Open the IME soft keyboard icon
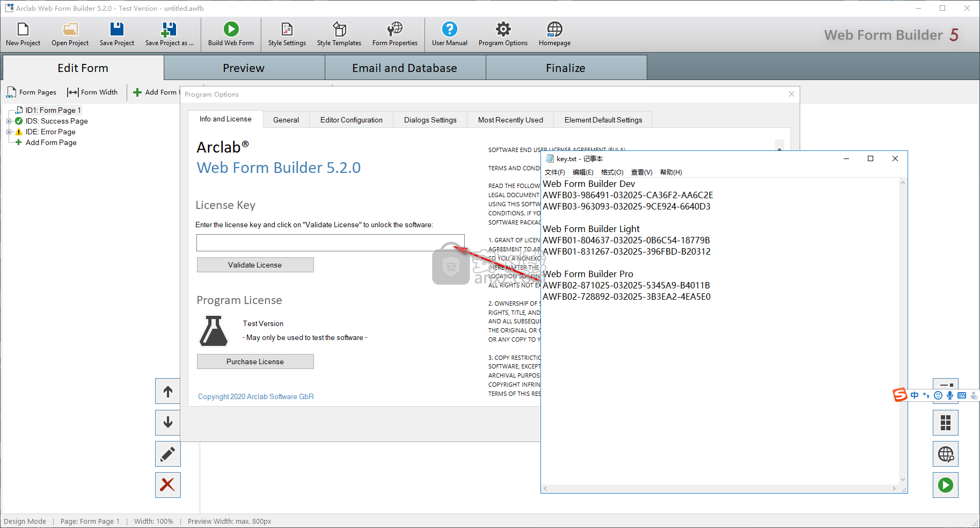 [x=962, y=395]
